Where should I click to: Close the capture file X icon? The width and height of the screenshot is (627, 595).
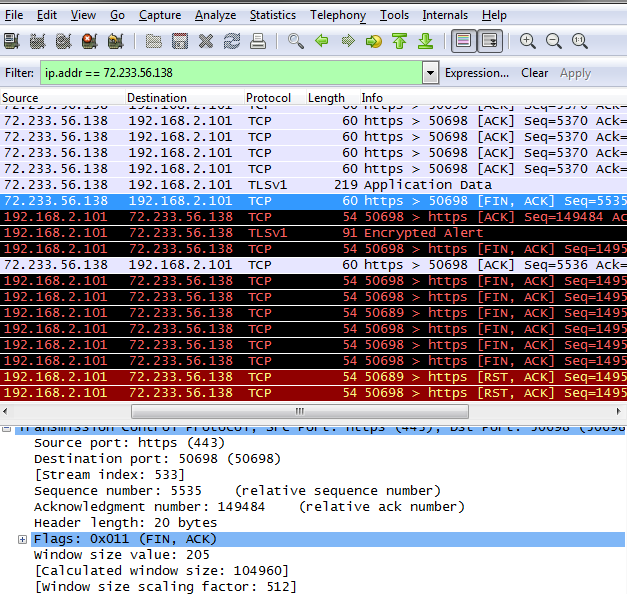point(206,41)
